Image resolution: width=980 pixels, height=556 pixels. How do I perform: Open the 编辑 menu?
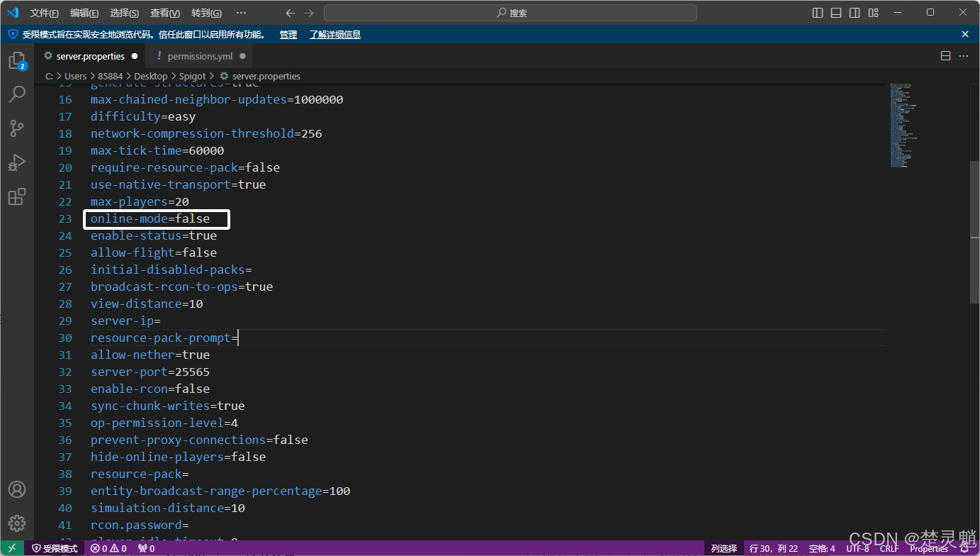click(x=84, y=13)
